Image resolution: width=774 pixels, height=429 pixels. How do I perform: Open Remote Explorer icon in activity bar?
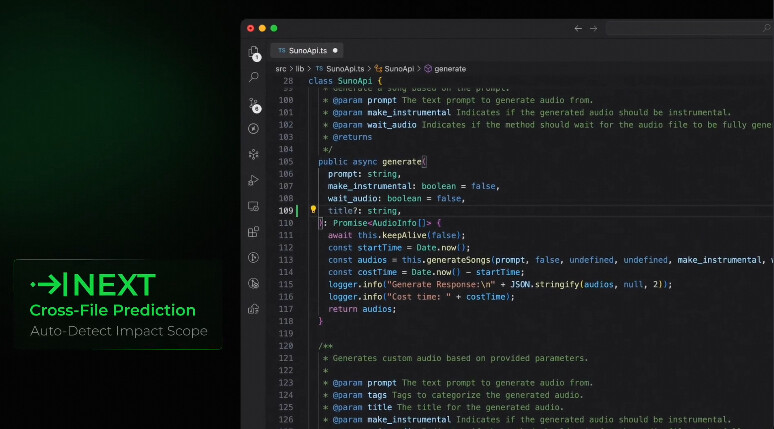pos(253,206)
